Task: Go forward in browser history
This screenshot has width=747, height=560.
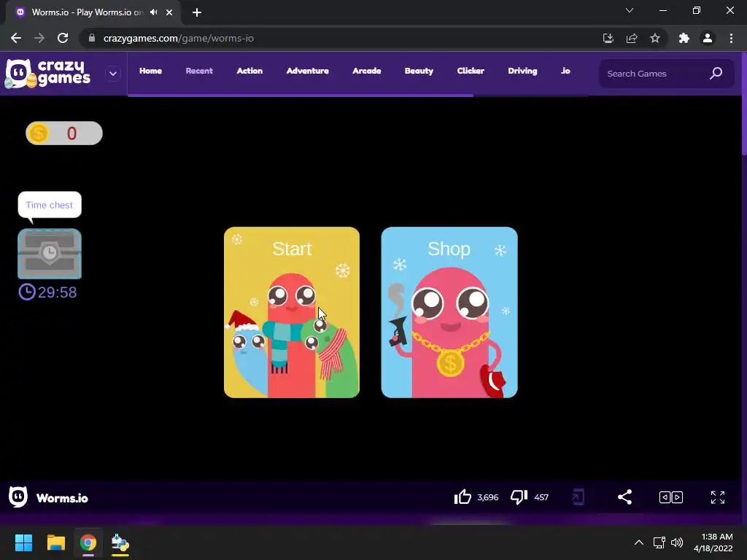Action: (x=39, y=38)
